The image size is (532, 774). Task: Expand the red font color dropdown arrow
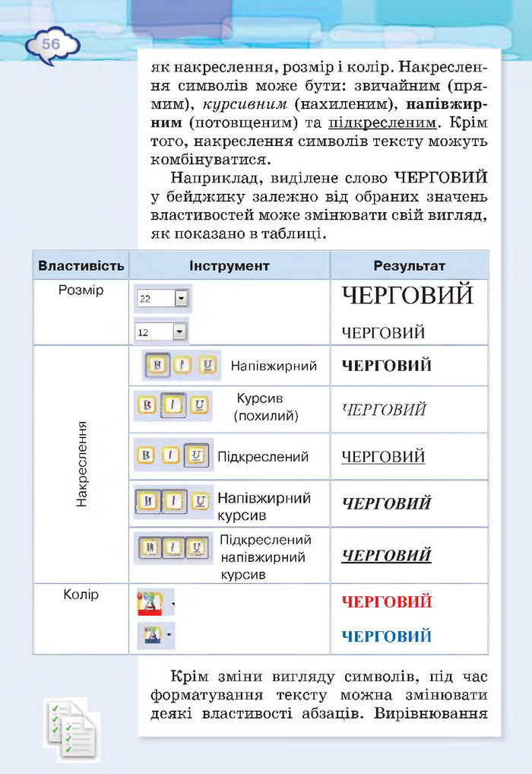tap(173, 604)
